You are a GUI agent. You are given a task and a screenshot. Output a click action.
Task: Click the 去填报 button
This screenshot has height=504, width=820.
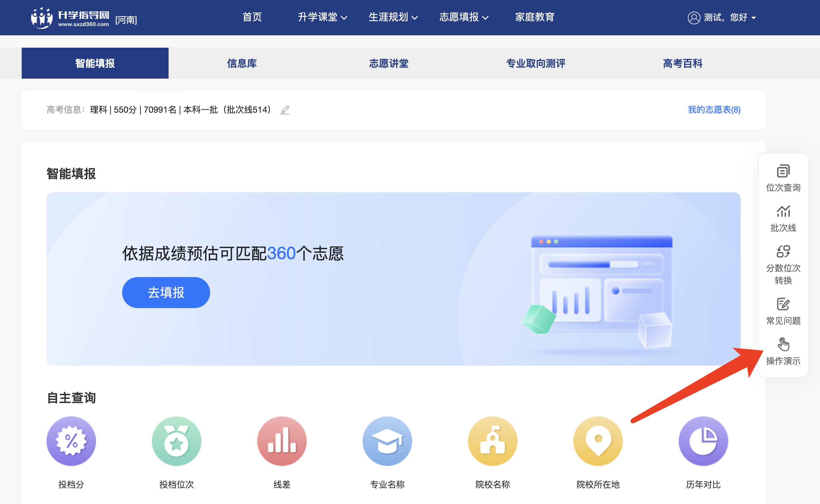pyautogui.click(x=166, y=292)
